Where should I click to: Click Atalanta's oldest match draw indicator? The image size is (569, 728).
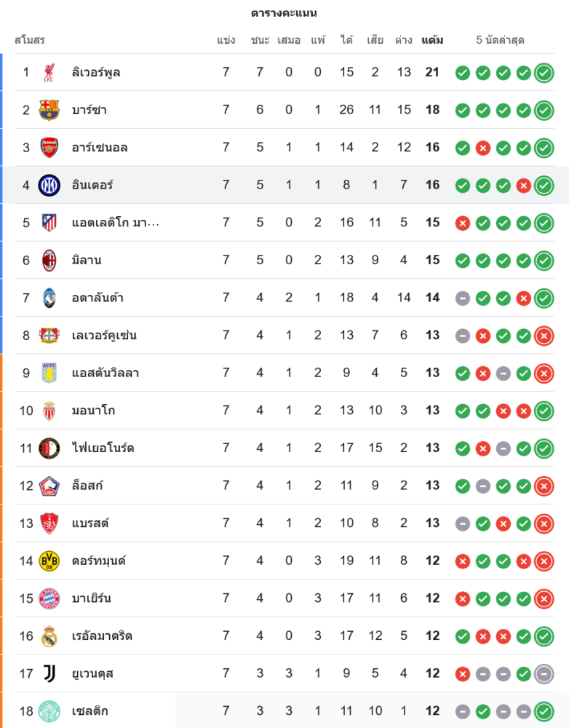[x=462, y=298]
